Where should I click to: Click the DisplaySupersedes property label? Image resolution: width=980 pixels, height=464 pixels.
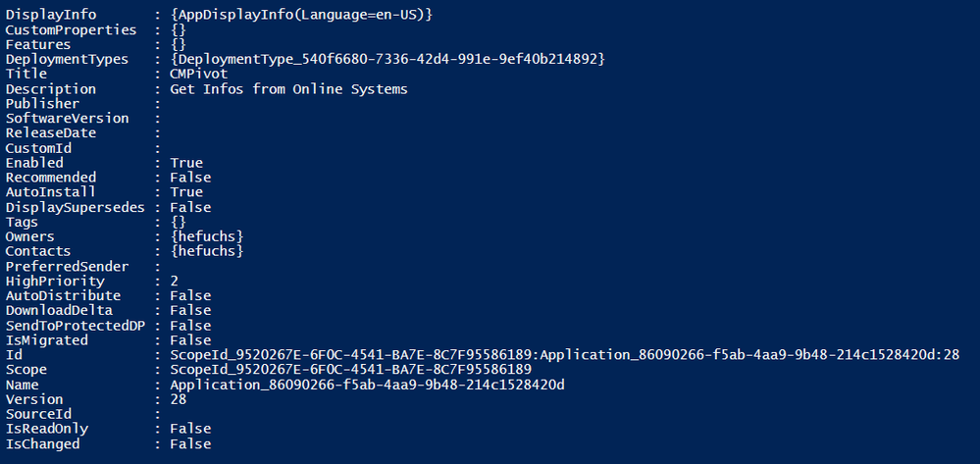tap(76, 207)
